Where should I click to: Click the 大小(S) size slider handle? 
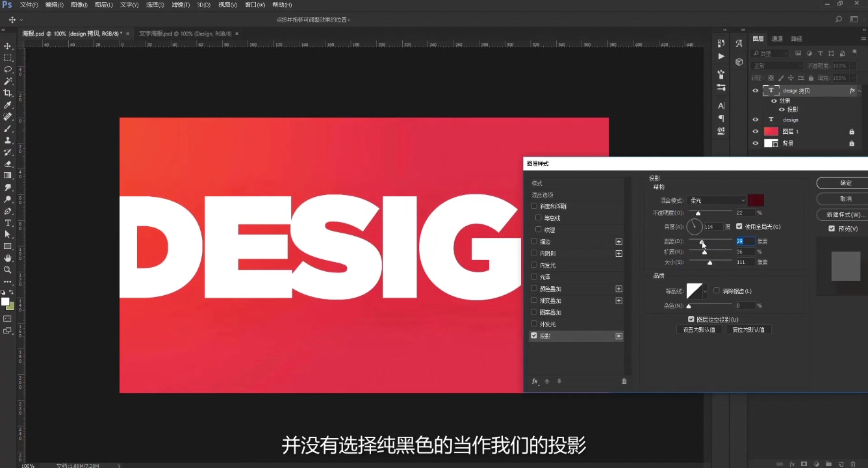pyautogui.click(x=709, y=263)
